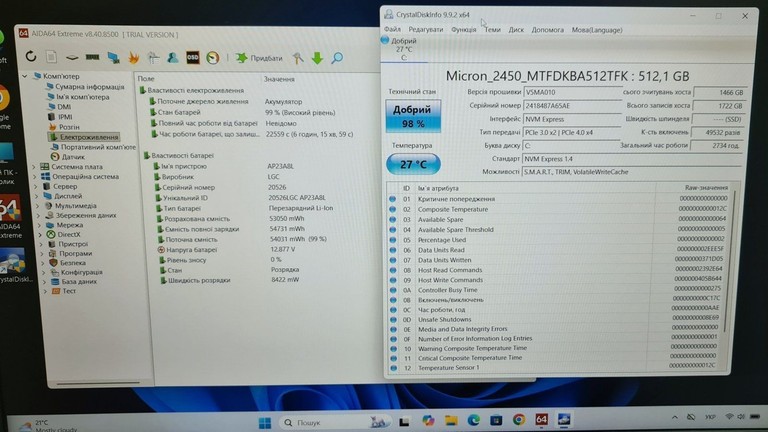The width and height of the screenshot is (768, 432).
Task: Open the Функція menu in CrystalDiskInfo
Action: [x=463, y=29]
